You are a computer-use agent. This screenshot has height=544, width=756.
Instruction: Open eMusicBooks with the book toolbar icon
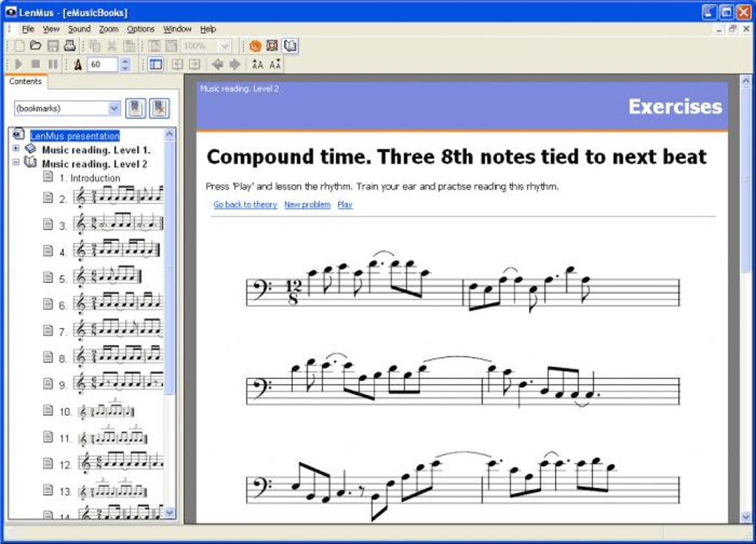click(290, 46)
